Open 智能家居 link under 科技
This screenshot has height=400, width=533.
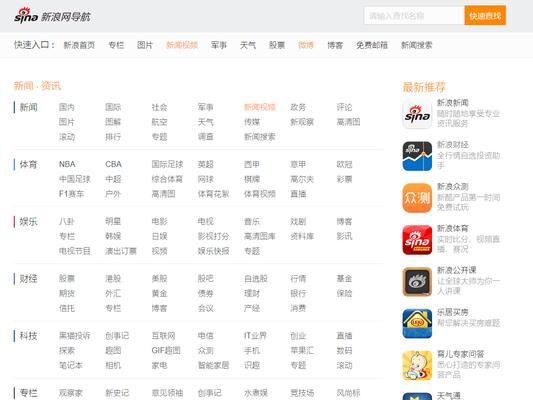click(213, 365)
